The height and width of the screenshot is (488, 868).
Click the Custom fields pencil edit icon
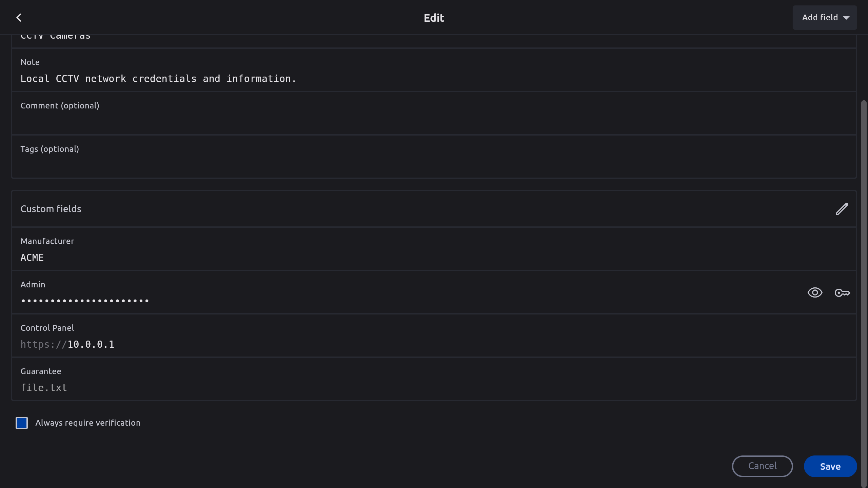(842, 209)
